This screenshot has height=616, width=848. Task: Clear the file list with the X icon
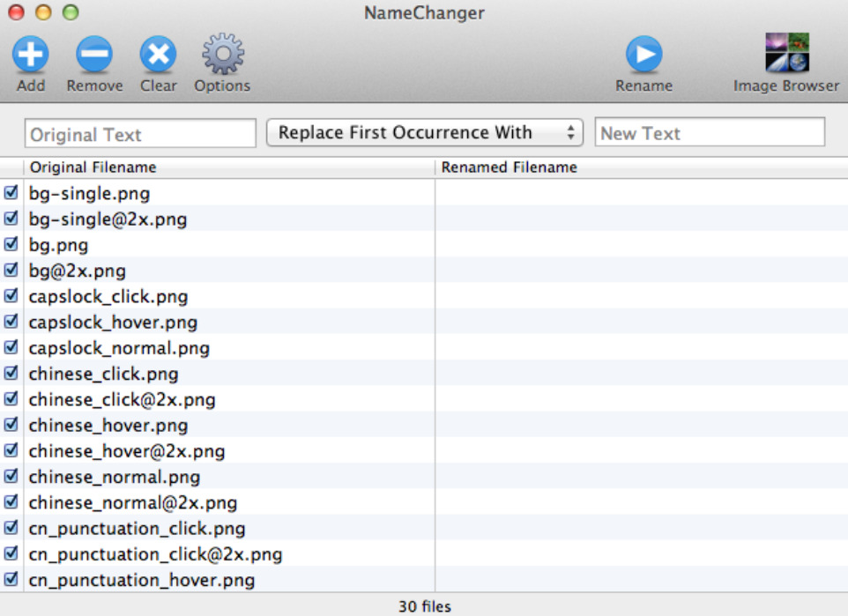pos(158,55)
